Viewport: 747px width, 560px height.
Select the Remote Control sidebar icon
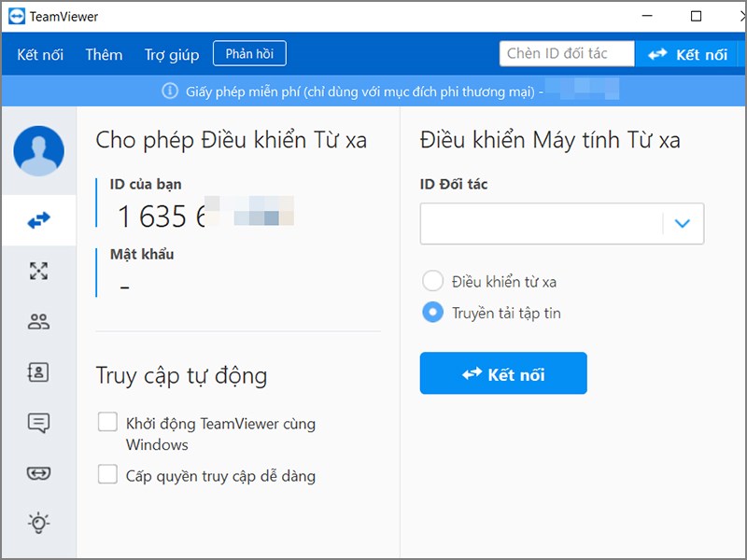pos(38,220)
